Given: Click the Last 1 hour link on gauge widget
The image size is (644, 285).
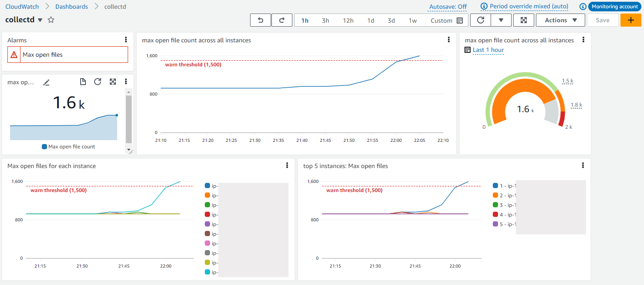Looking at the screenshot, I should [x=488, y=50].
